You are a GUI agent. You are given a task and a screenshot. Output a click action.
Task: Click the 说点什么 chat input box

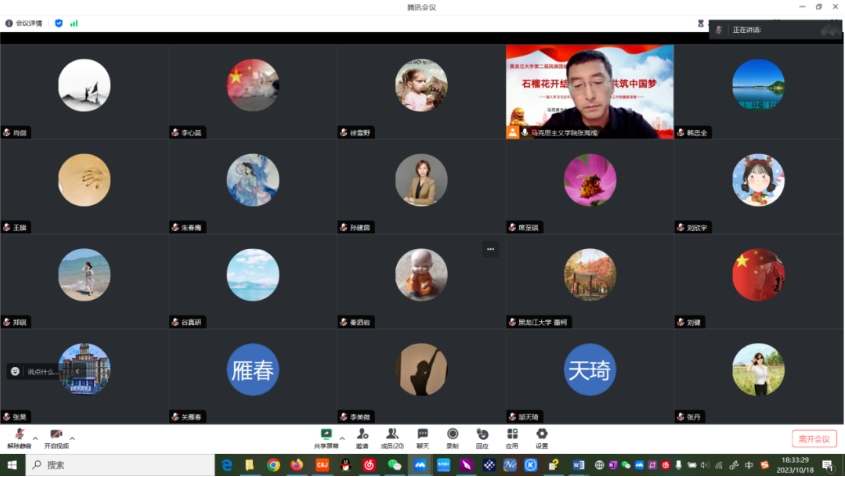42,371
